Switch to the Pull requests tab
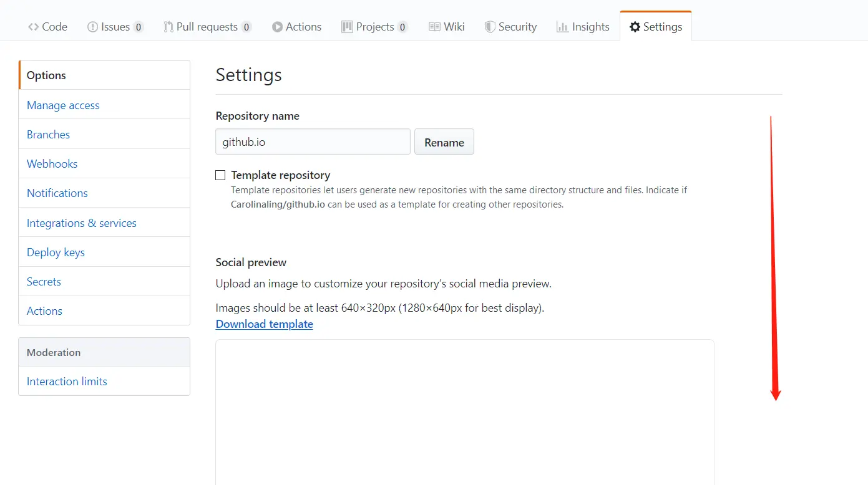868x485 pixels. 207,27
